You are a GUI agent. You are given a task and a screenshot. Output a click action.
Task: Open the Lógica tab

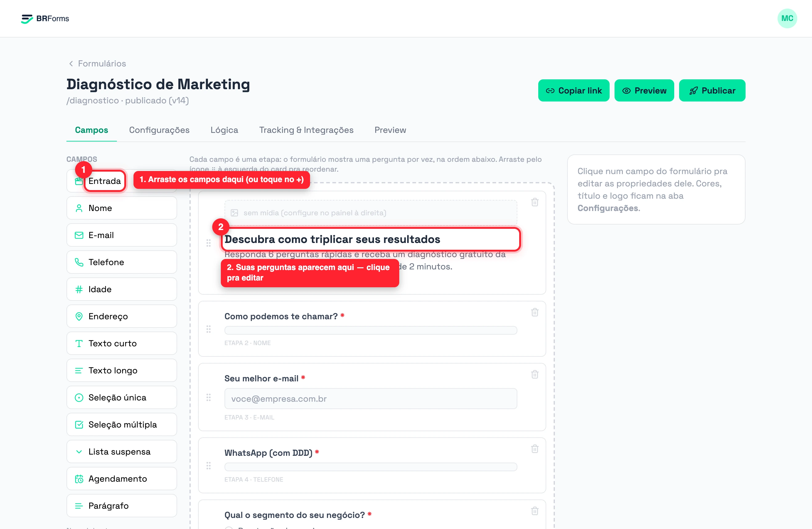[x=224, y=130]
